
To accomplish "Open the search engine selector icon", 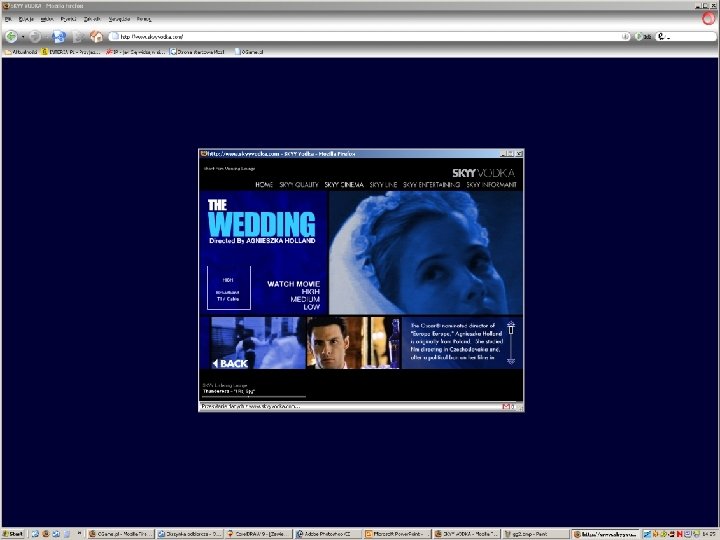I will tap(661, 36).
